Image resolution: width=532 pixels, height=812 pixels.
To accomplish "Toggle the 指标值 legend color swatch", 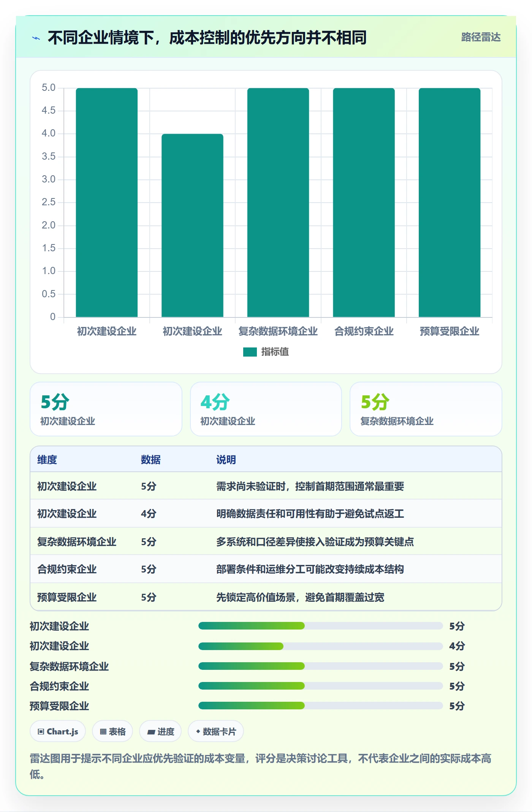I will click(x=250, y=352).
